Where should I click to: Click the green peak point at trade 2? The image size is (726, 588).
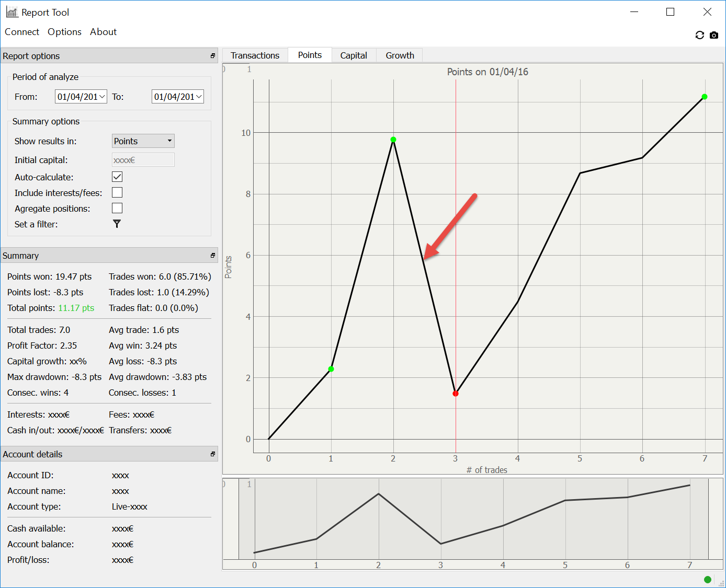point(393,140)
